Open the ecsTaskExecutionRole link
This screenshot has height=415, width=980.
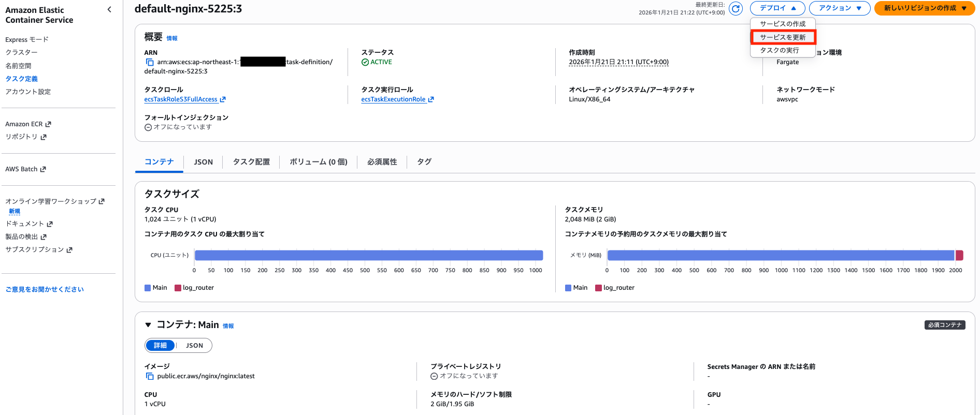pyautogui.click(x=393, y=99)
